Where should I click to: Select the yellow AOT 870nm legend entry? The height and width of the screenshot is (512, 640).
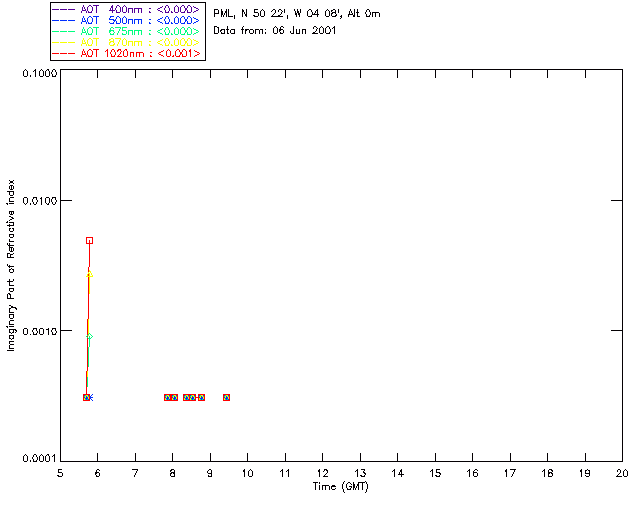(x=127, y=42)
